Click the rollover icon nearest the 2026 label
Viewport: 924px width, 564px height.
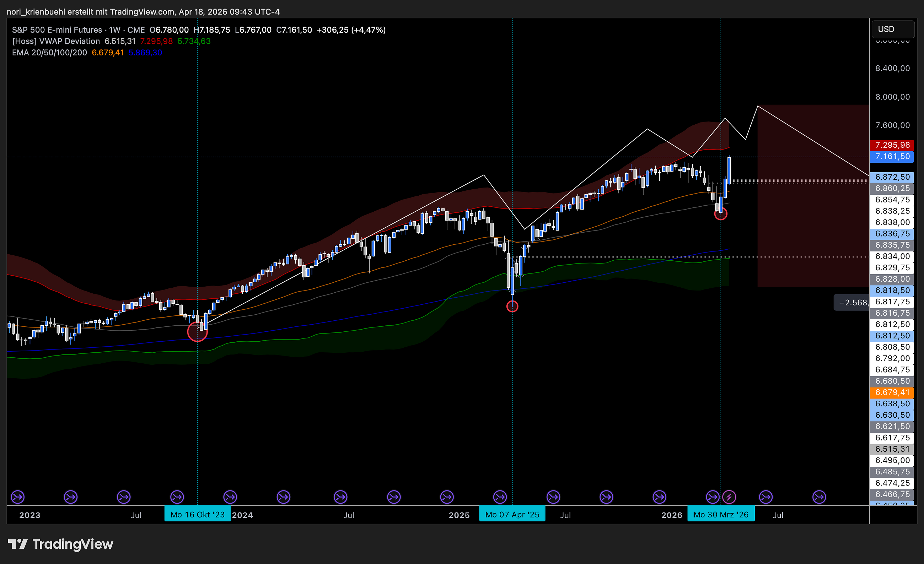tap(659, 497)
